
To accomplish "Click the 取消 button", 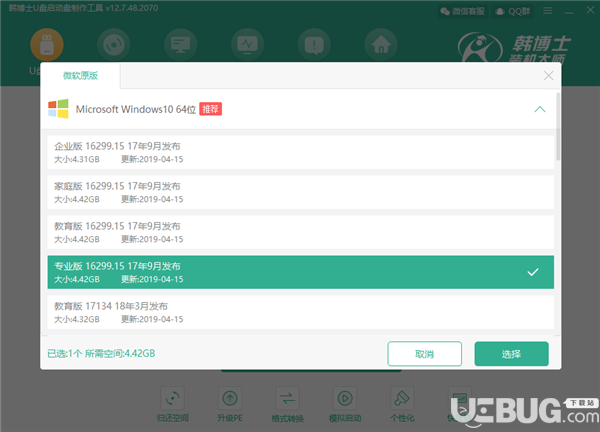I will click(424, 354).
